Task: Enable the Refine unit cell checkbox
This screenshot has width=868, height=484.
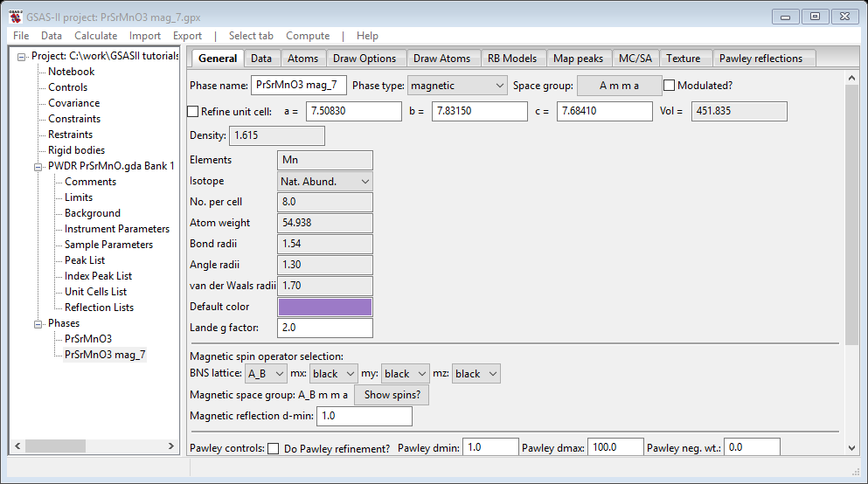Action: coord(192,112)
